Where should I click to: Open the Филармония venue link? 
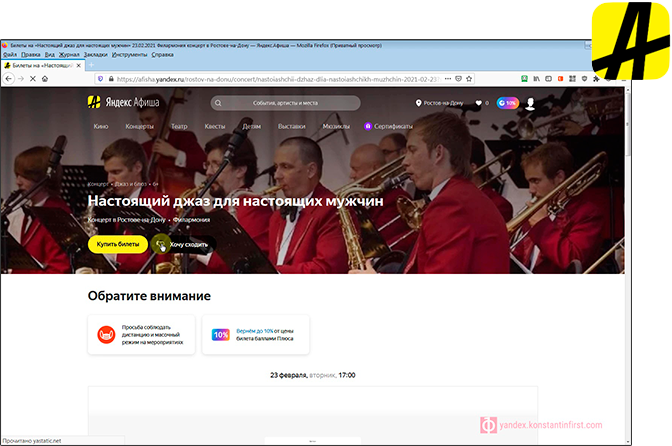click(x=192, y=219)
